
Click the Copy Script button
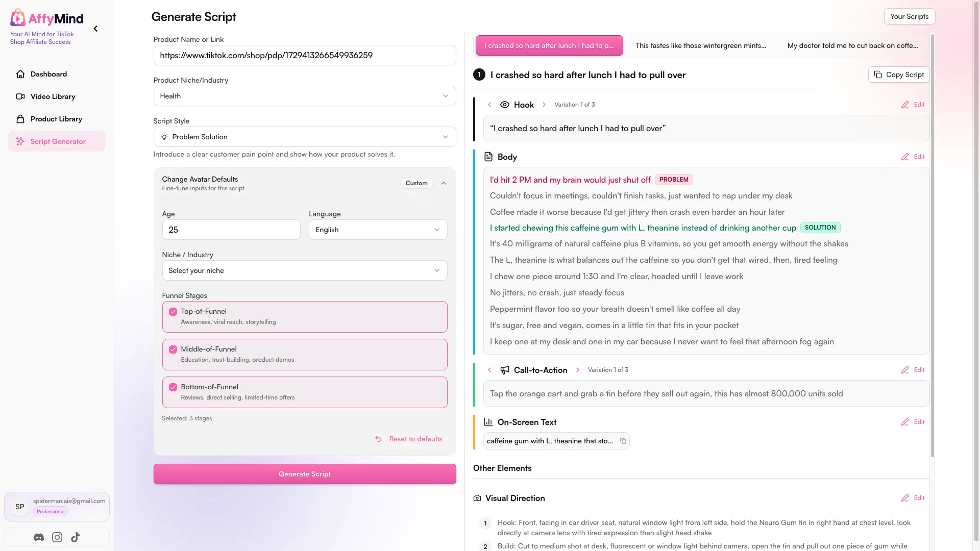[899, 74]
